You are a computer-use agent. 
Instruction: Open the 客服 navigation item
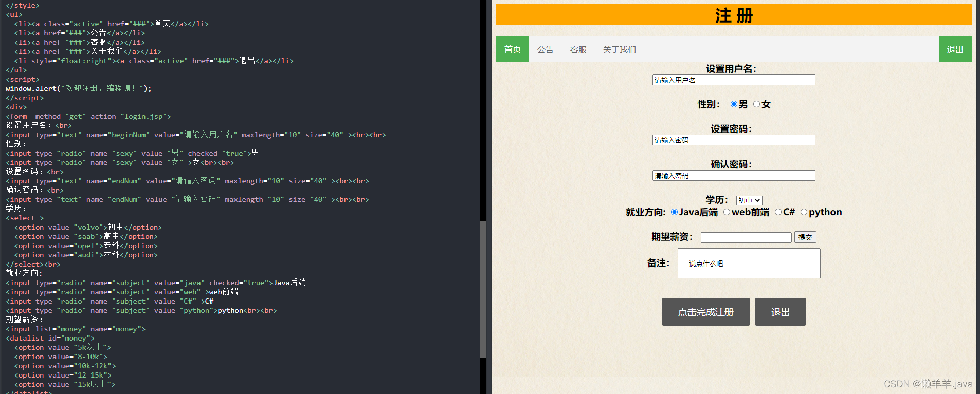click(x=578, y=49)
